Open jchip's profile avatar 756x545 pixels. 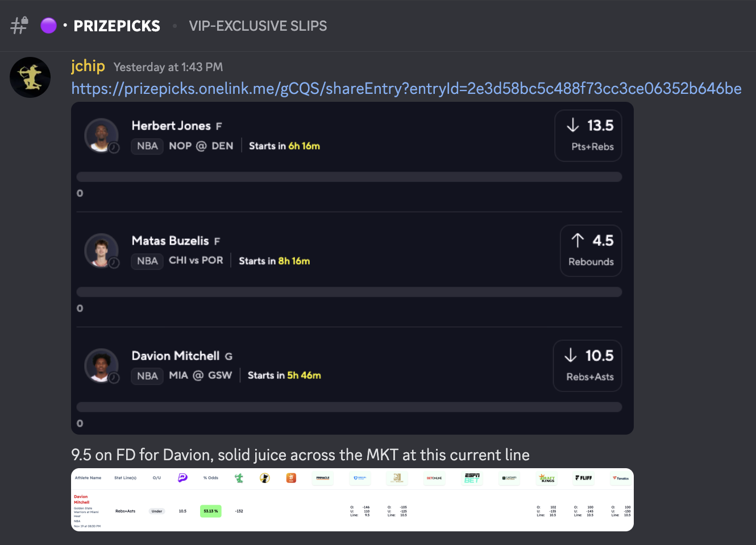click(x=30, y=77)
